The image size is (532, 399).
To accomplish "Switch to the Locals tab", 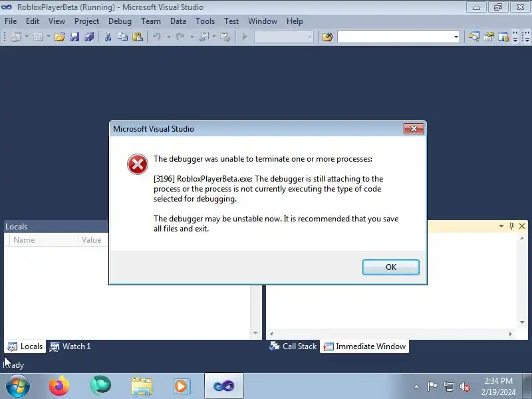I will pyautogui.click(x=25, y=346).
